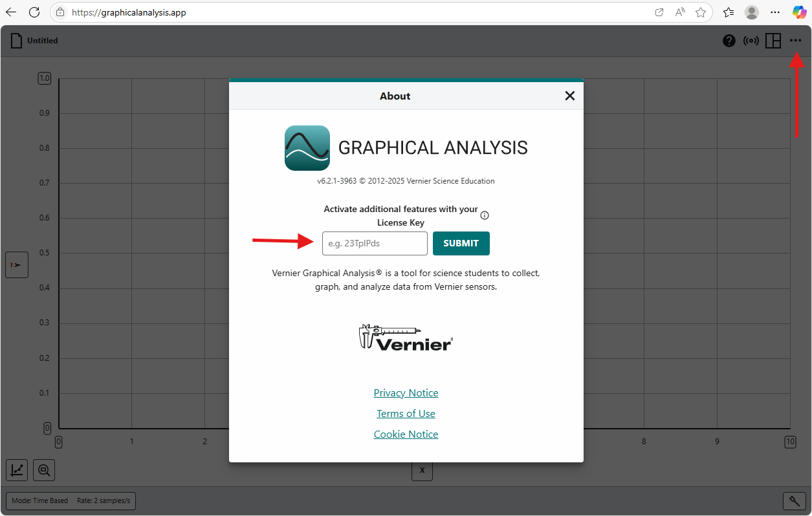Open the Terms of Use link
The height and width of the screenshot is (516, 812).
[x=406, y=414]
